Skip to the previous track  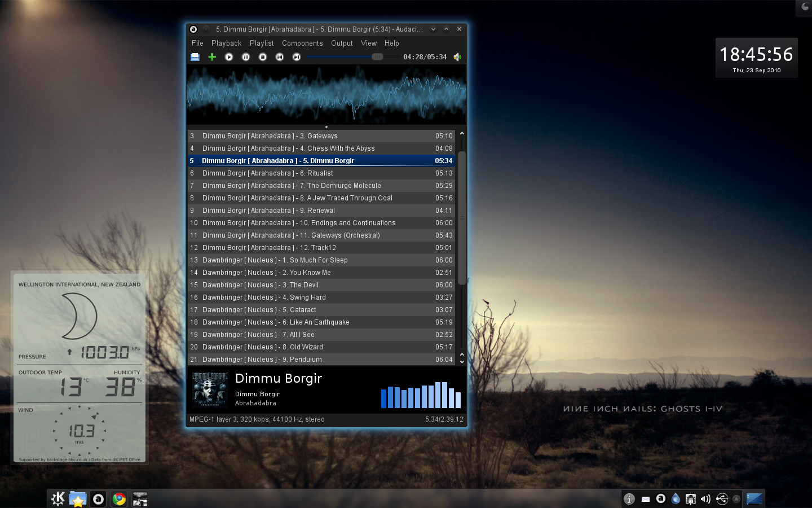tap(280, 57)
